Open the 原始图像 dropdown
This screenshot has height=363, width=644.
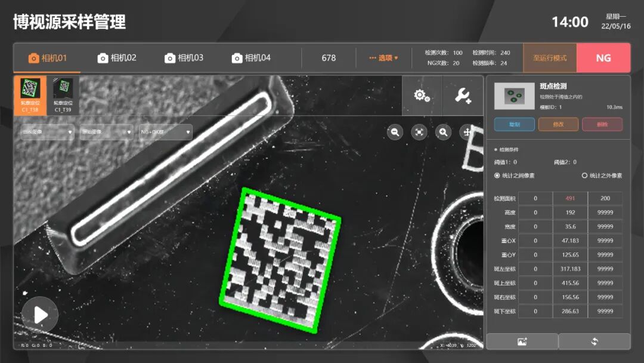106,132
